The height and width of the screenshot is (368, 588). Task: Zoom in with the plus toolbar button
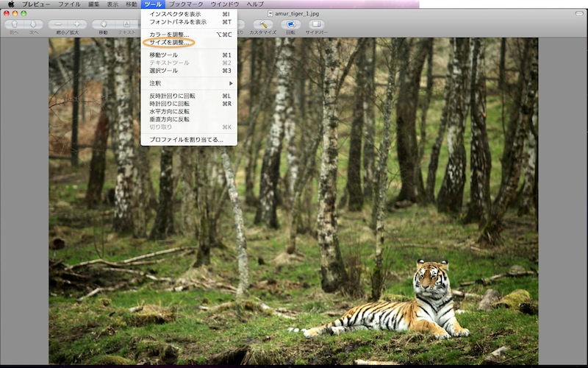point(77,24)
